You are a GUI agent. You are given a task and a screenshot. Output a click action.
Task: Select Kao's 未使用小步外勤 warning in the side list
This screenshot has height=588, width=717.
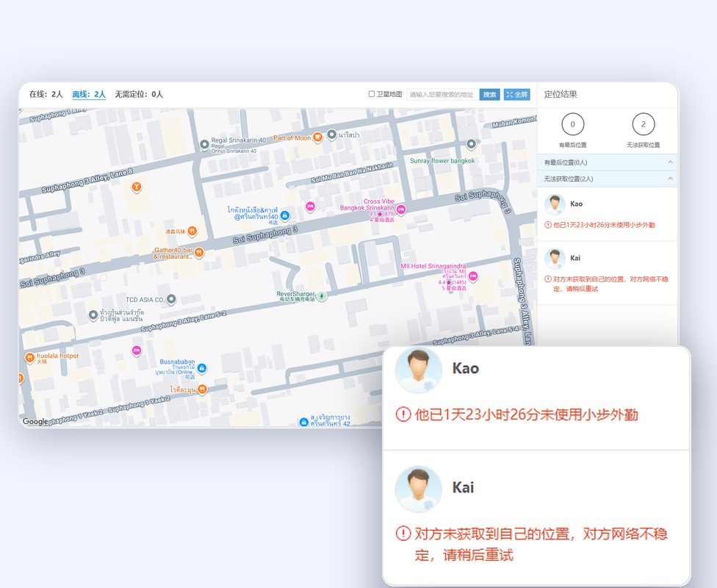[x=604, y=225]
